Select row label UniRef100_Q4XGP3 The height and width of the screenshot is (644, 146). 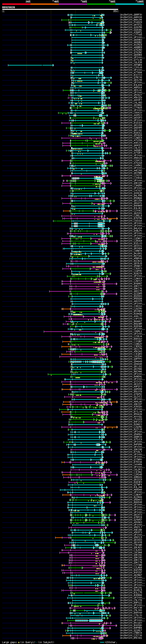point(131,118)
